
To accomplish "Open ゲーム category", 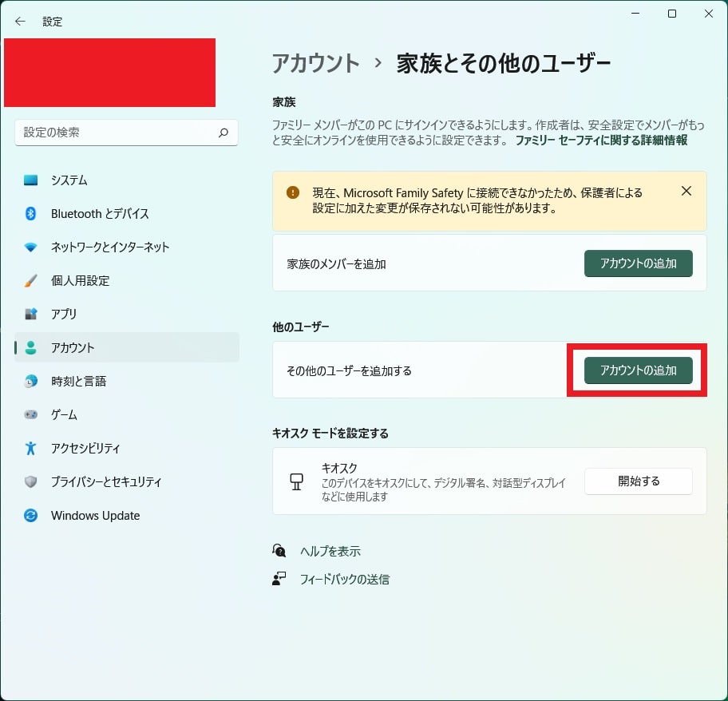I will click(127, 414).
